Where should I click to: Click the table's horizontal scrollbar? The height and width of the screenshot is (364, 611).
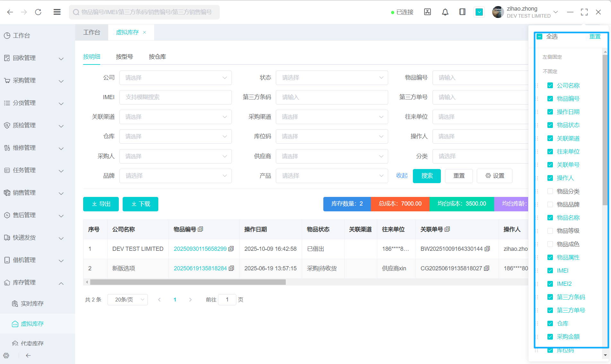coord(188,282)
